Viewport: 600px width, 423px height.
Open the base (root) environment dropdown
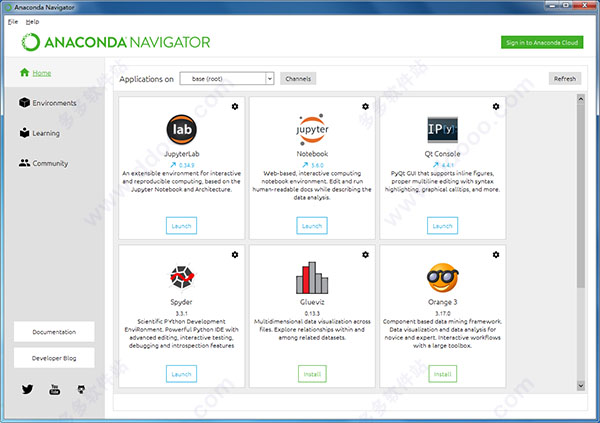click(x=227, y=78)
